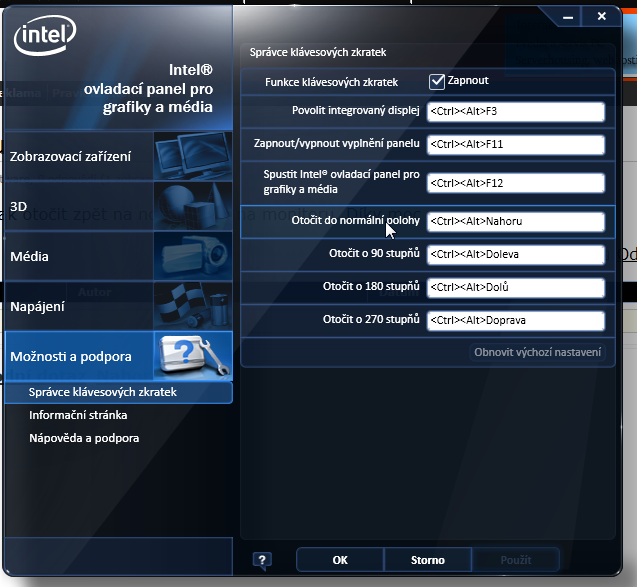The image size is (637, 587).
Task: Click the Storno button
Action: click(428, 560)
